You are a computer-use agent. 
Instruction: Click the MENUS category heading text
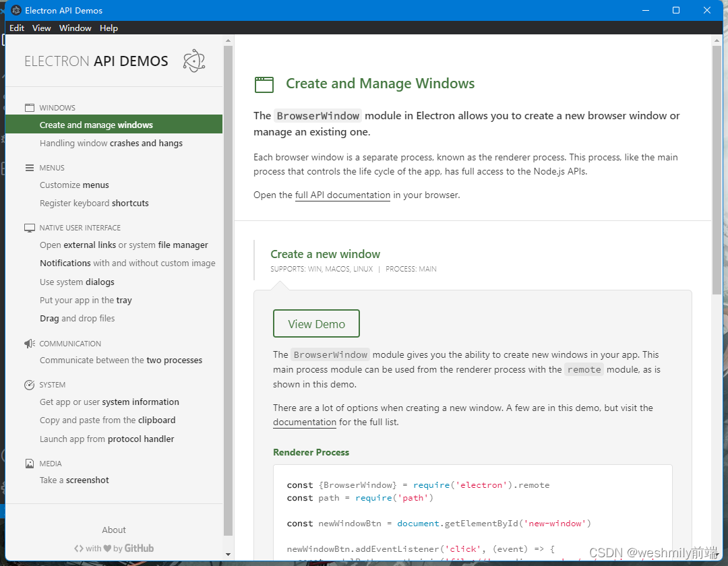(x=51, y=168)
